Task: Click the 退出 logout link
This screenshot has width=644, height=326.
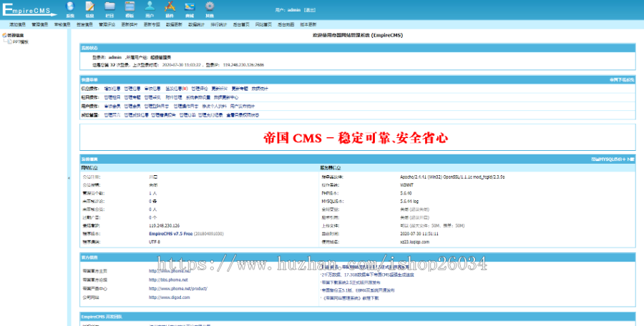Action: (x=309, y=10)
